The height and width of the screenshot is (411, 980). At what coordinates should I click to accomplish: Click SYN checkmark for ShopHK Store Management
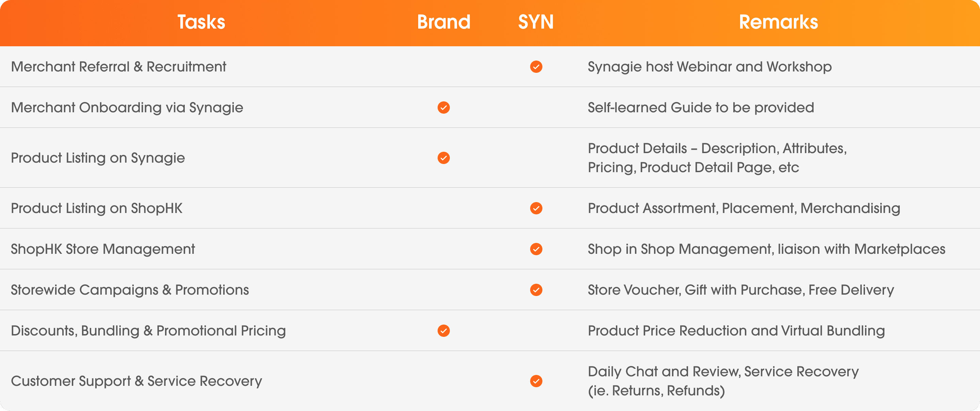point(536,249)
